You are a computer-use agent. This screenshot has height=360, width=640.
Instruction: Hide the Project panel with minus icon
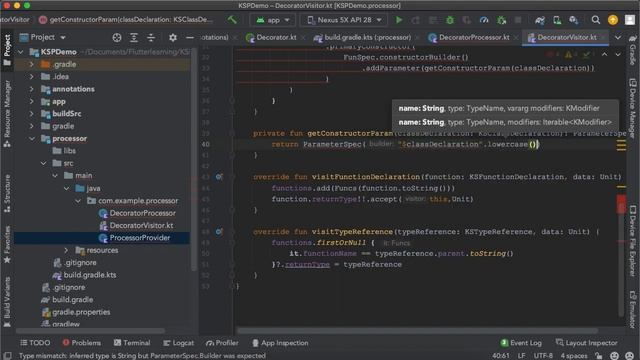click(x=190, y=38)
